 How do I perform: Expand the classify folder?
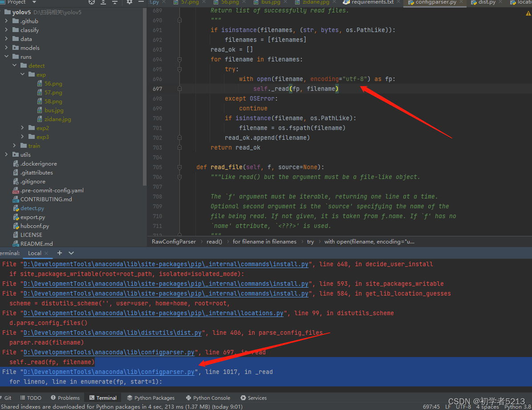(6, 30)
